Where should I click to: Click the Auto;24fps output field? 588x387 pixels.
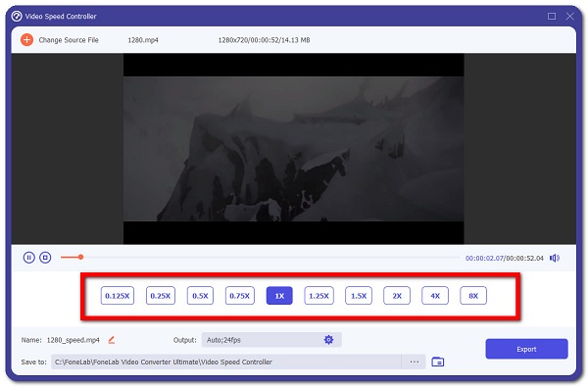(x=271, y=340)
